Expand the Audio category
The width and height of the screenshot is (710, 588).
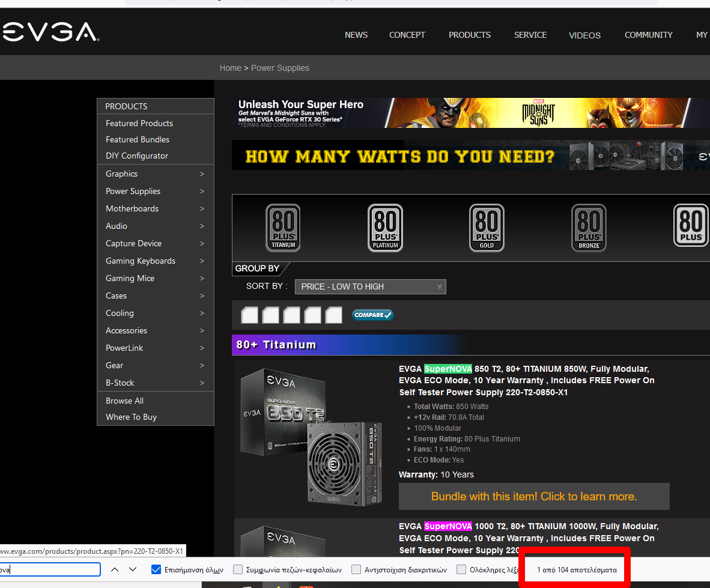click(156, 226)
